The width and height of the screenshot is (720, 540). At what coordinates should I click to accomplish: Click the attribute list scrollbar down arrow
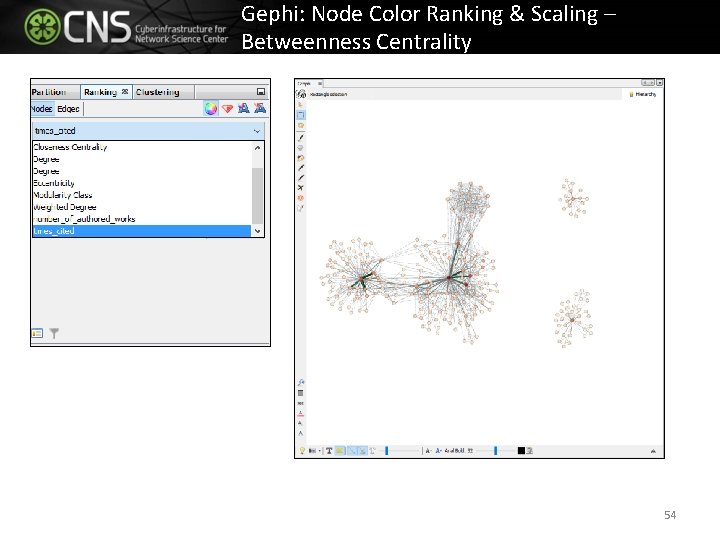[x=258, y=231]
